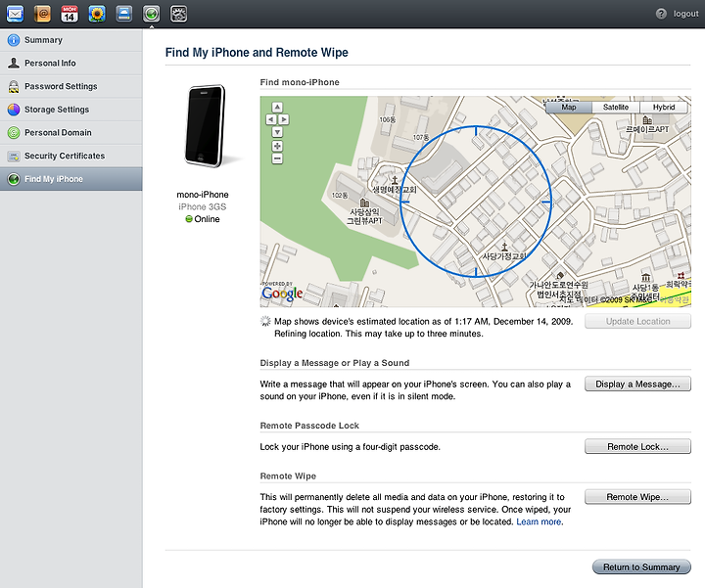
Task: Pan the map right
Action: 284,119
